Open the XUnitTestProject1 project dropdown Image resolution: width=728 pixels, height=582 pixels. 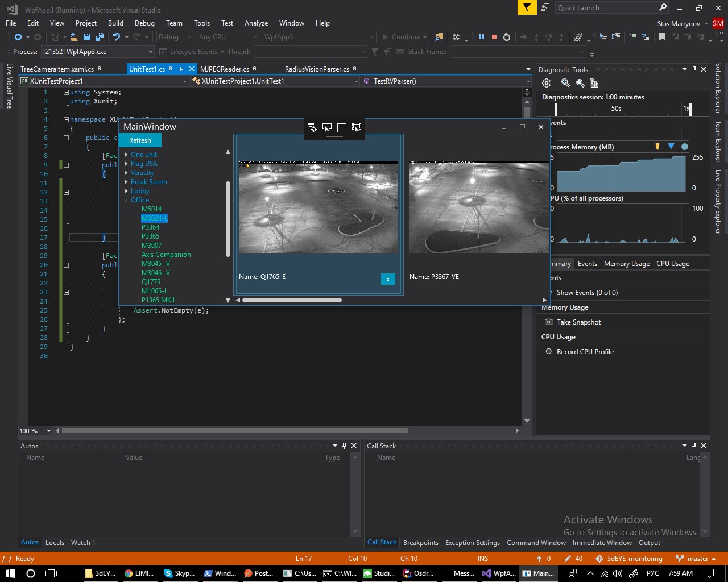pos(104,81)
